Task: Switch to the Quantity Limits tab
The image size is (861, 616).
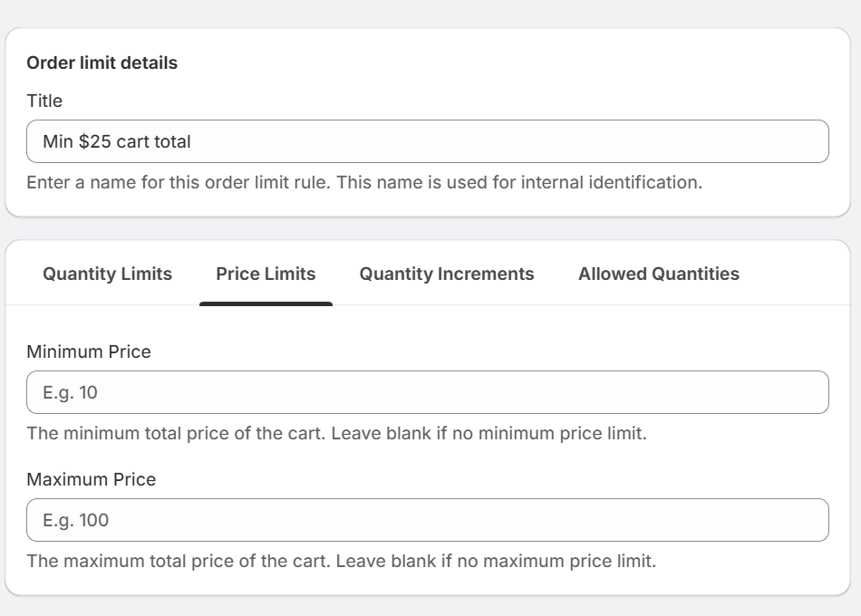Action: pos(107,274)
